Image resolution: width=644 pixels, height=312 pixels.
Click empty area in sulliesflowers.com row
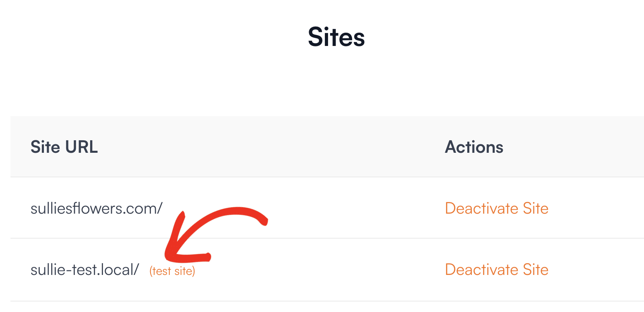302,208
